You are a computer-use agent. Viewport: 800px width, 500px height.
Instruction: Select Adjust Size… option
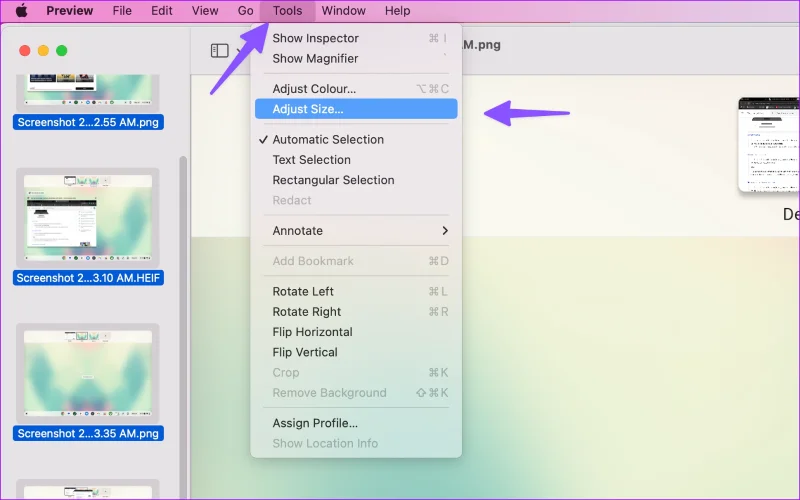[x=356, y=109]
